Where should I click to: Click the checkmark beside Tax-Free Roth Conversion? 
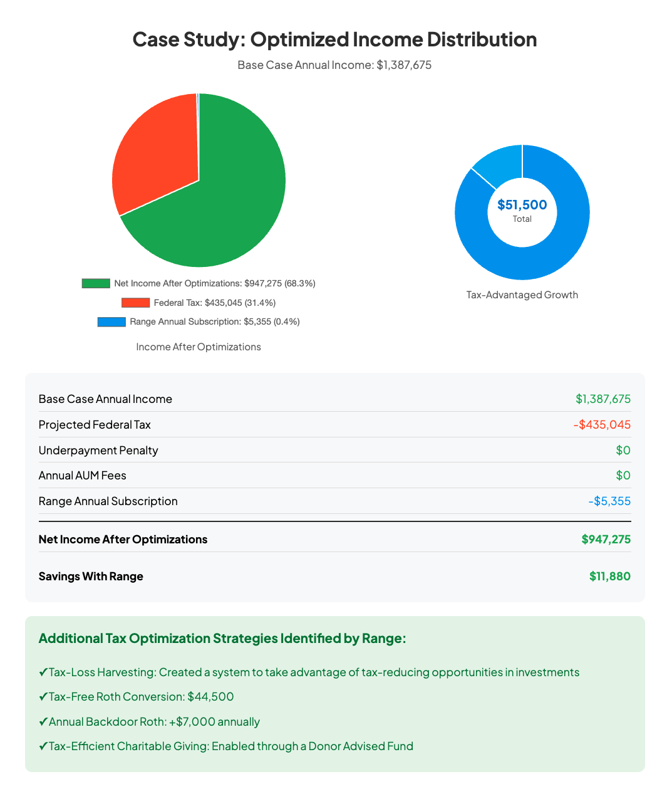pos(43,697)
